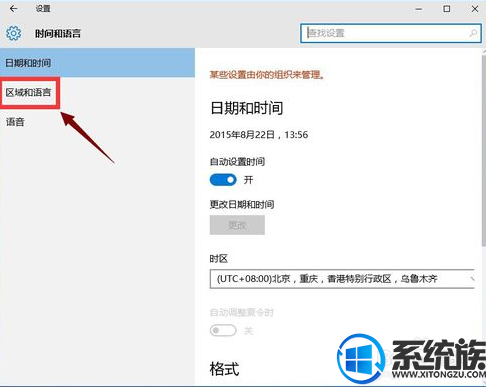Focus the 查找设置 search box
Screen dimensions: 486x387
[x=391, y=33]
